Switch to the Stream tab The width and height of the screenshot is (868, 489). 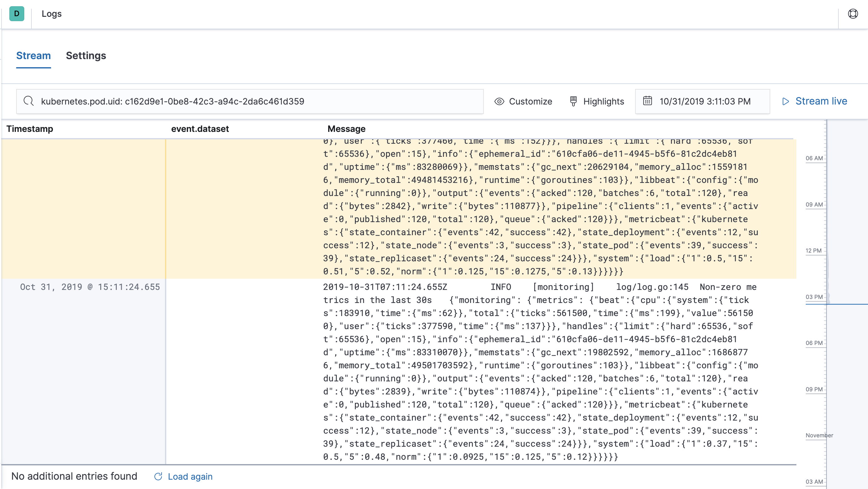pos(33,56)
